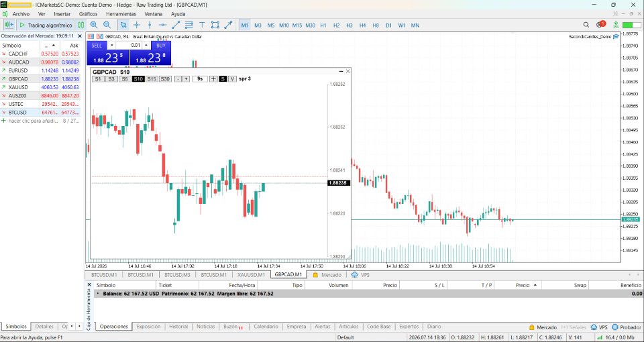Switch to Detalles tab in market watch
644x342 pixels.
tap(44, 327)
